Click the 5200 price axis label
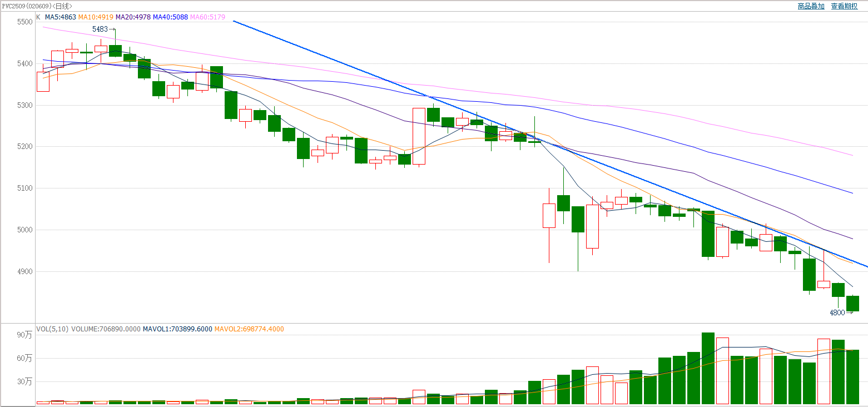 (26, 147)
